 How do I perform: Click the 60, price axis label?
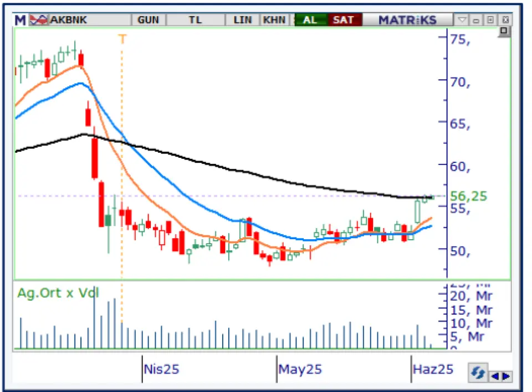pyautogui.click(x=460, y=167)
